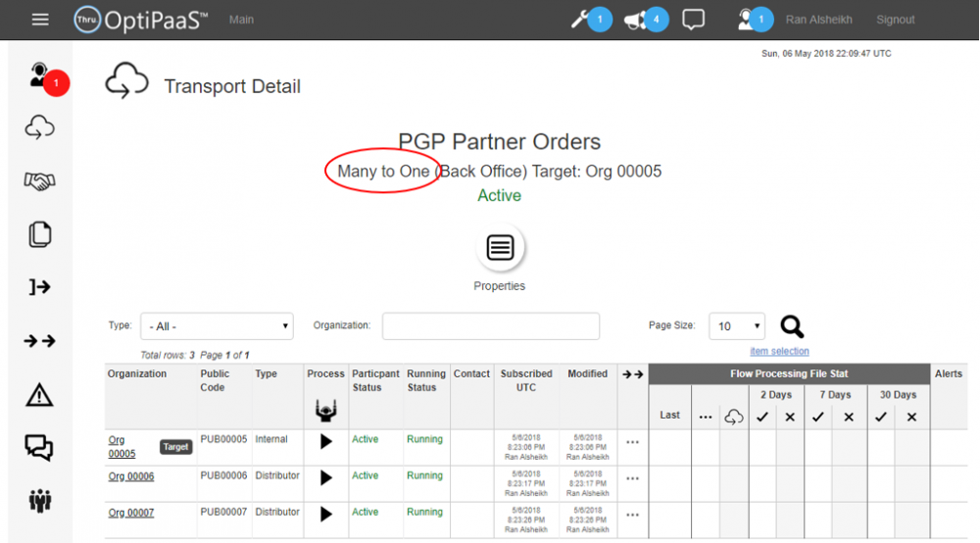The image size is (980, 543).
Task: Open the people group icon in sidebar
Action: pyautogui.click(x=39, y=500)
